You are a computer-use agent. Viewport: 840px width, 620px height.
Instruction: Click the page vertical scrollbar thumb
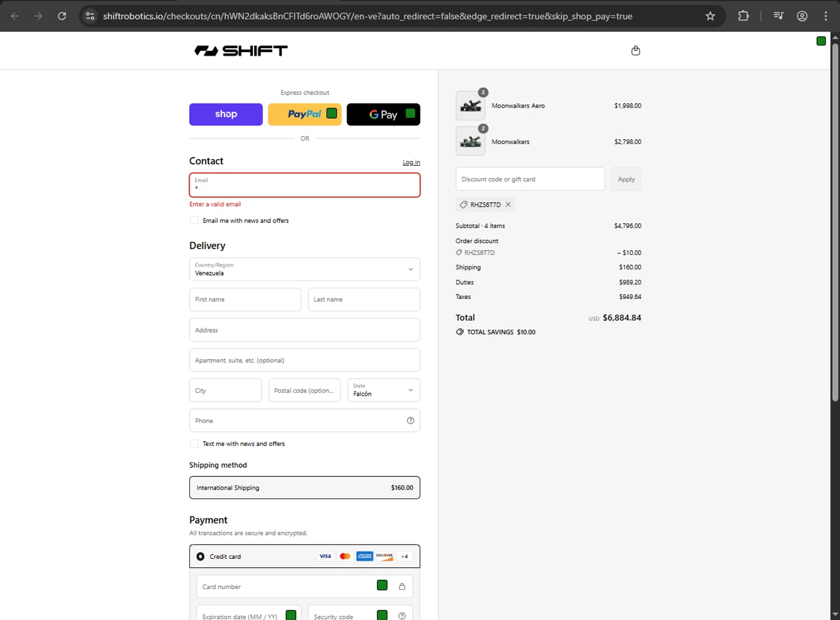click(835, 222)
